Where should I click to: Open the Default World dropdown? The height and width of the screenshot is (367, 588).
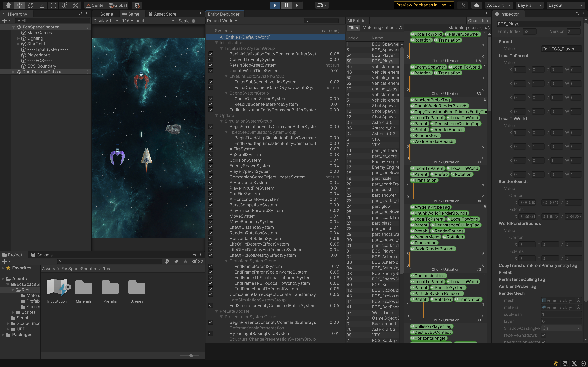pos(222,21)
